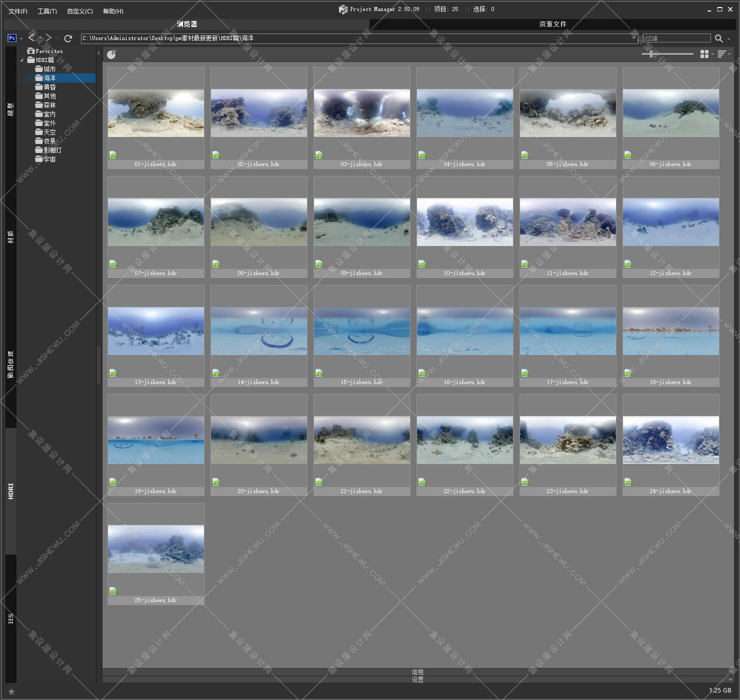
Task: Select the 贴图纹理 vertical side tab
Action: pyautogui.click(x=11, y=364)
